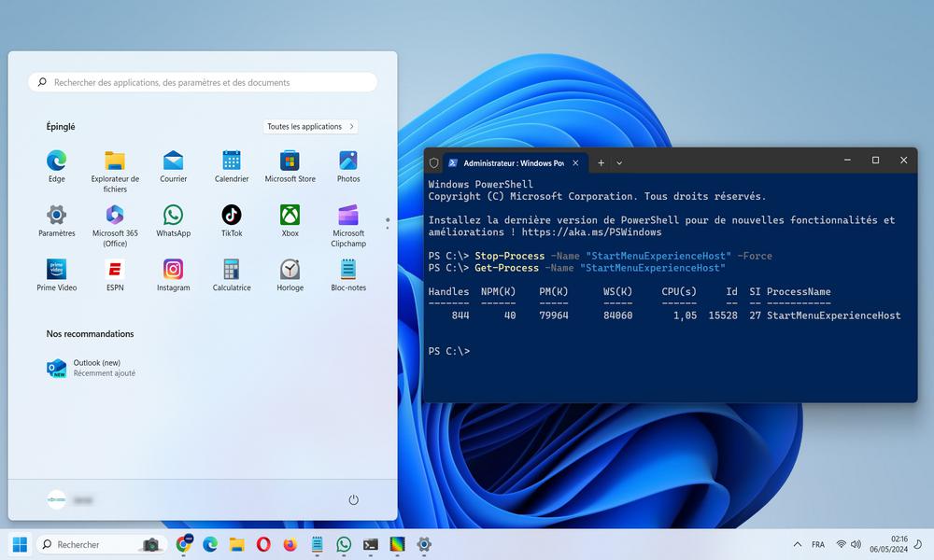This screenshot has height=560, width=934.
Task: Open the Horloge app
Action: [290, 271]
